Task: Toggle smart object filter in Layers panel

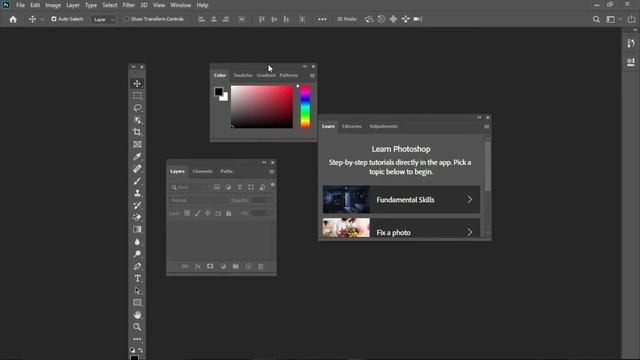Action: point(262,187)
